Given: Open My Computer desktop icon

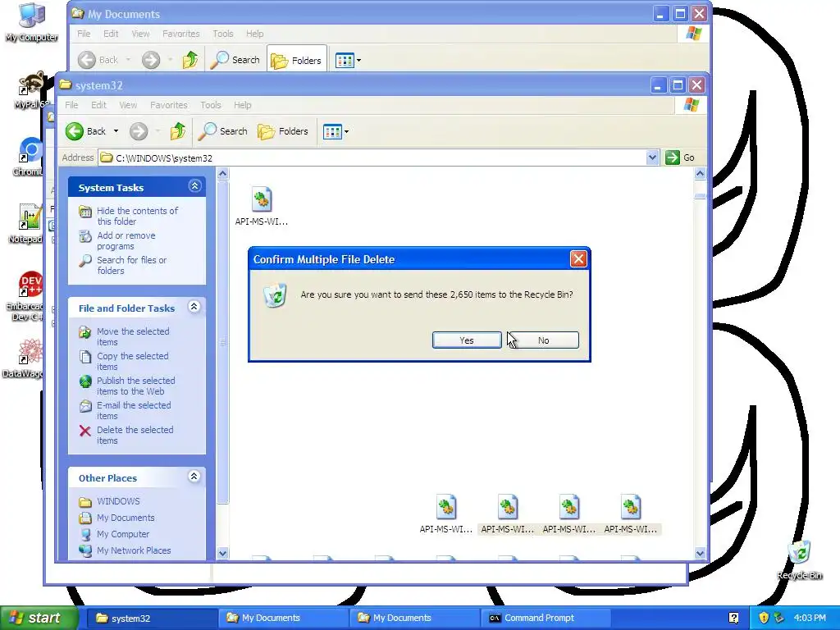Looking at the screenshot, I should (32, 22).
